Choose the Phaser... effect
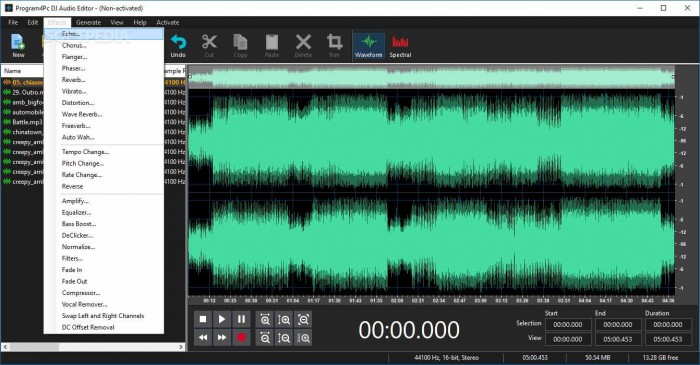Viewport: 700px width, 365px height. click(104, 69)
